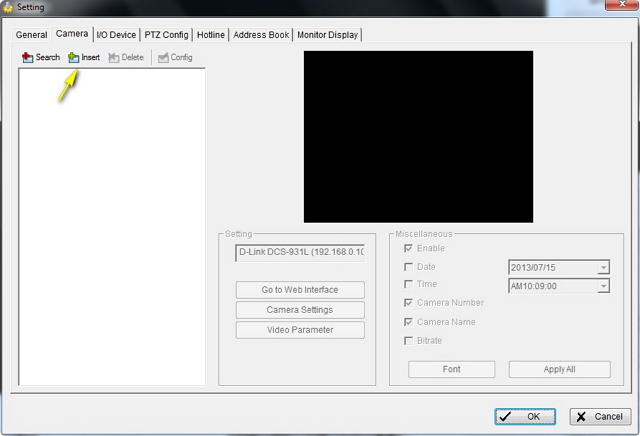Switch to the General tab
Viewport: 640px width, 436px height.
(31, 35)
